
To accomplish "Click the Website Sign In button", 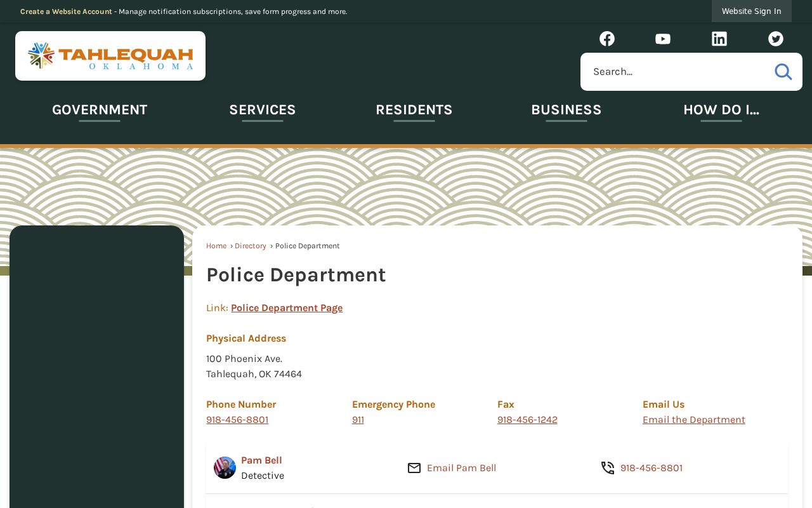I will [752, 11].
